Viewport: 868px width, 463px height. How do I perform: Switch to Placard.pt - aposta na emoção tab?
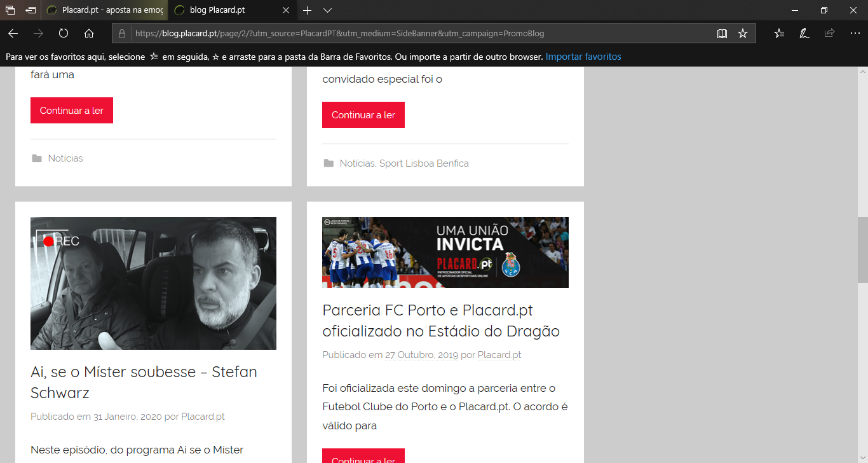point(105,10)
